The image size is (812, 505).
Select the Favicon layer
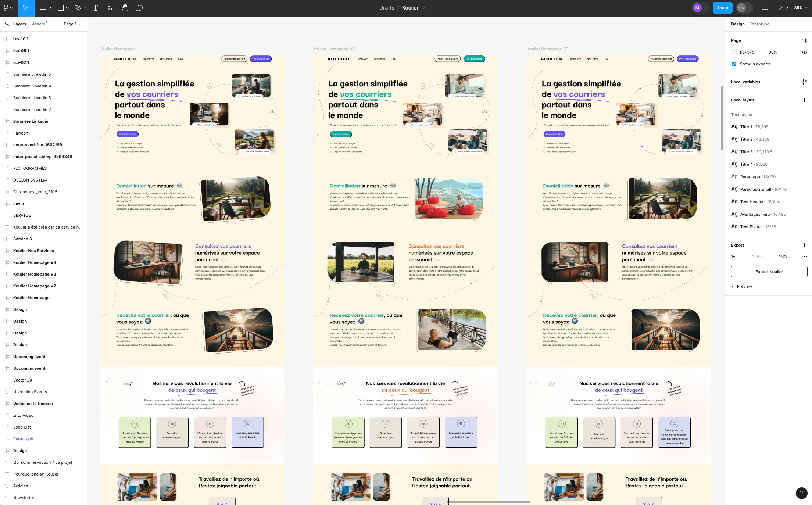tap(21, 133)
